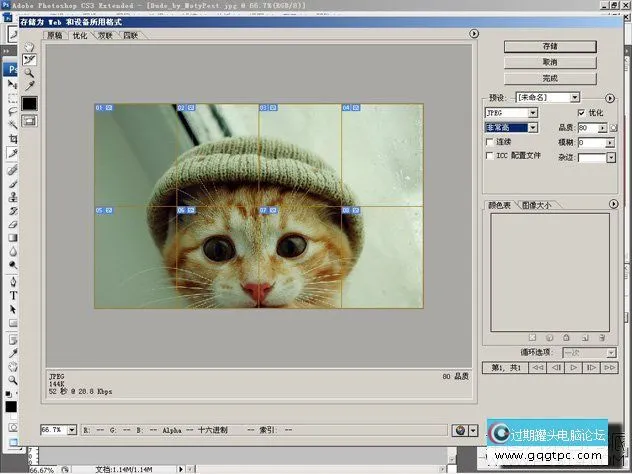632x474 pixels.
Task: Open the 品质 quality slider arrow
Action: [602, 128]
